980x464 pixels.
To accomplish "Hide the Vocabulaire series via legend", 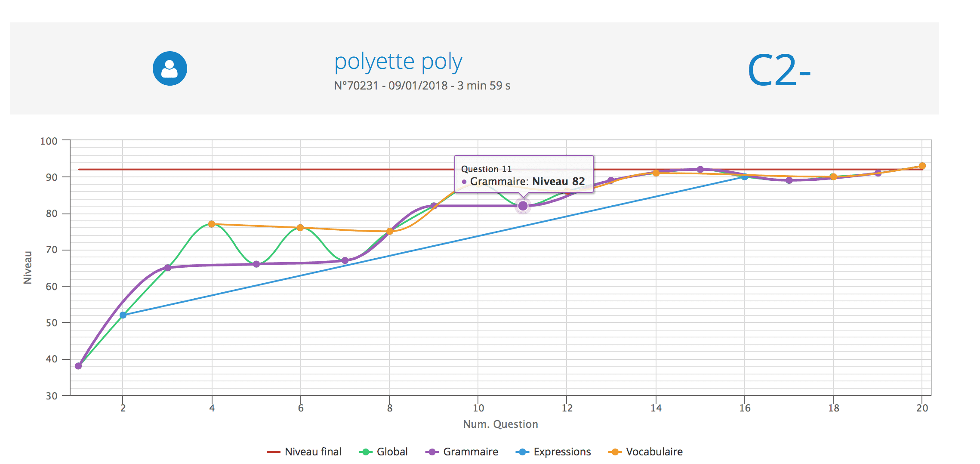I will tap(645, 452).
